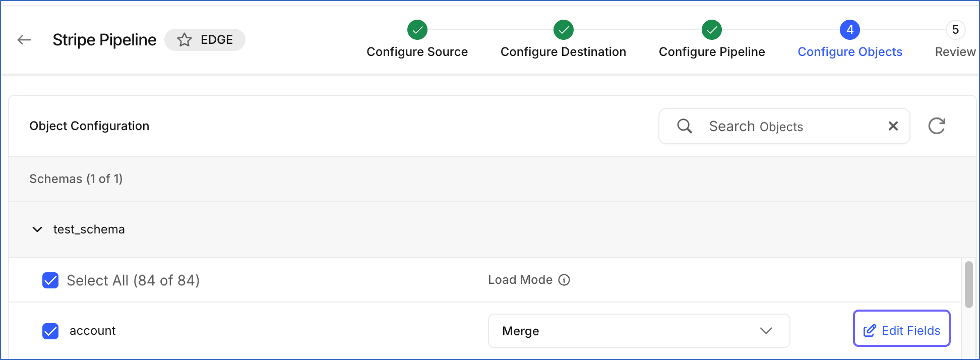
Task: Click the Object Configuration heading
Action: click(x=89, y=126)
